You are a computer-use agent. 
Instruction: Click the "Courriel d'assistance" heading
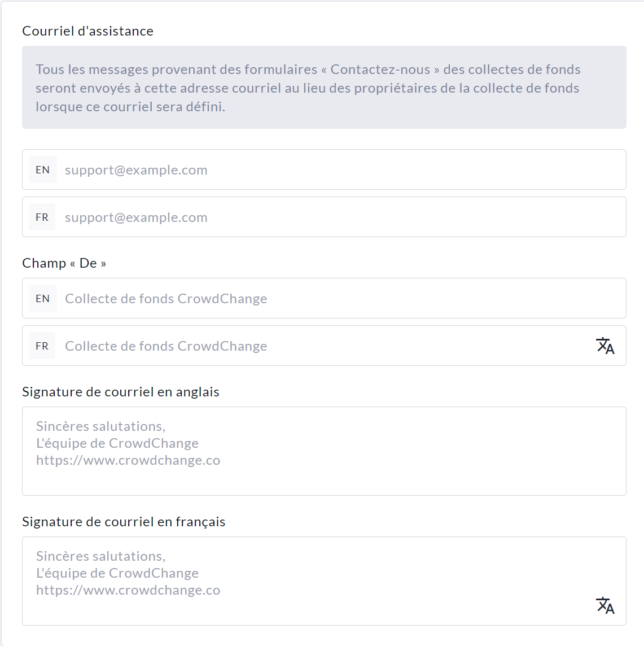(x=87, y=31)
